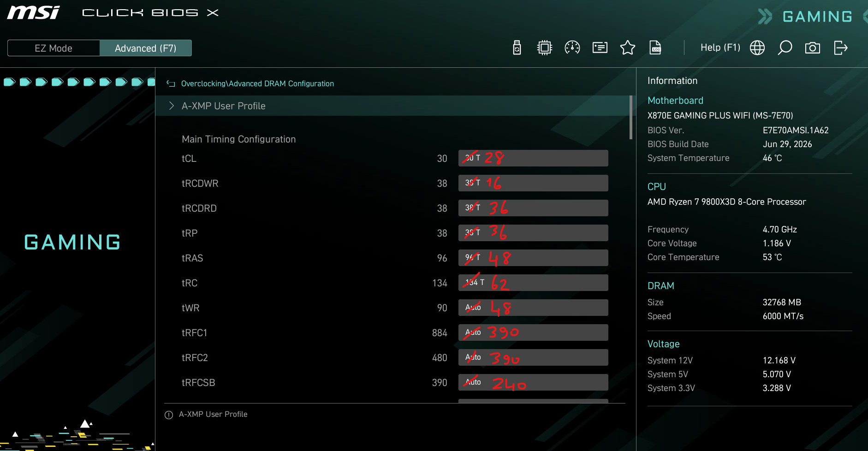The height and width of the screenshot is (451, 868).
Task: Click the tRC setting label
Action: click(x=190, y=283)
